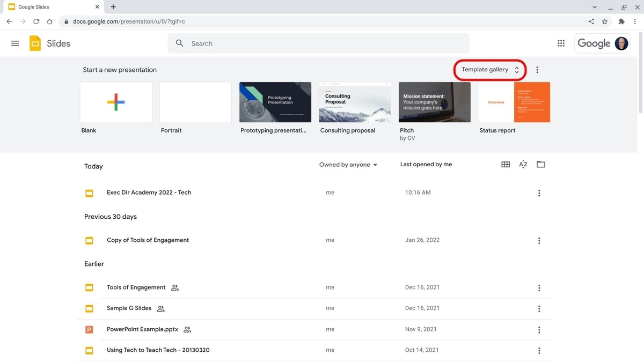Screen dimensions: 644x362
Task: Open the Owned by anyone dropdown
Action: [x=348, y=165]
